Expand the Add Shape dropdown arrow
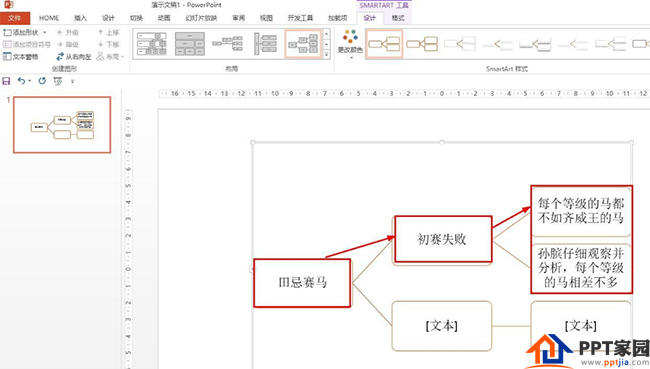The image size is (650, 369). coord(45,32)
